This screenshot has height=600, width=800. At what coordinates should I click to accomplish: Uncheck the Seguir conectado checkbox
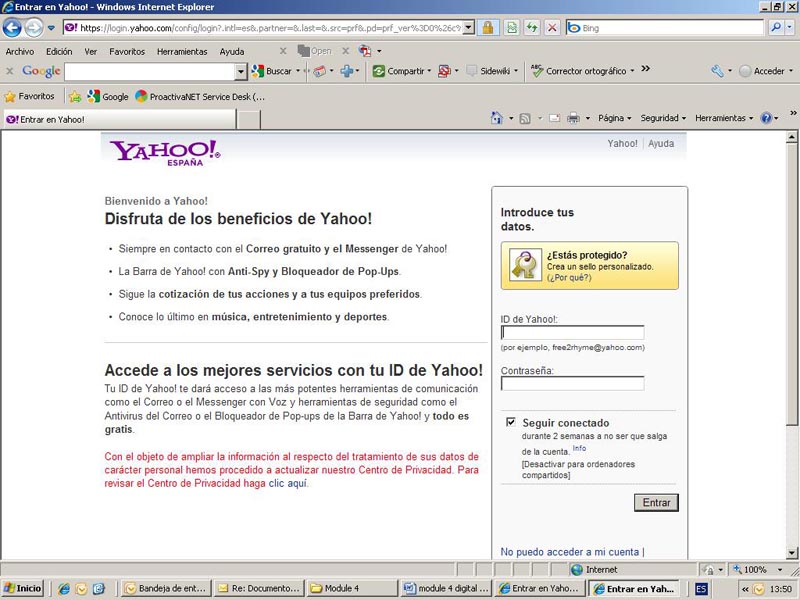click(x=510, y=422)
